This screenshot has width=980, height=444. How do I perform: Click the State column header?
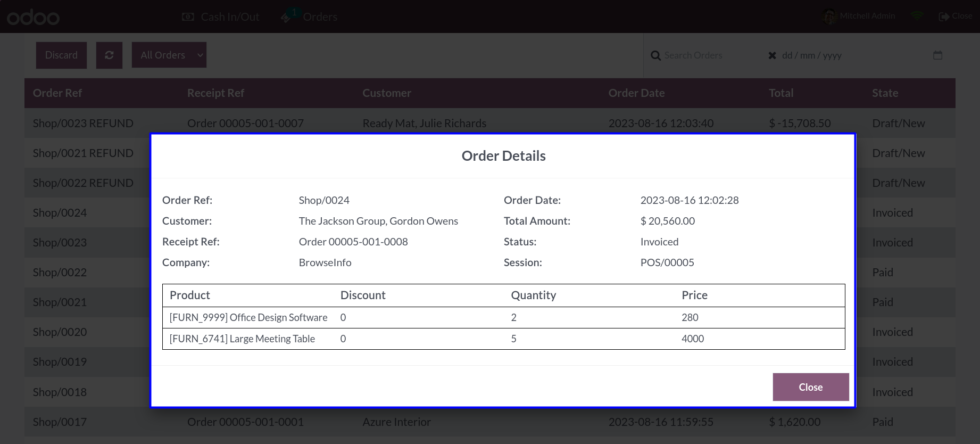tap(885, 93)
